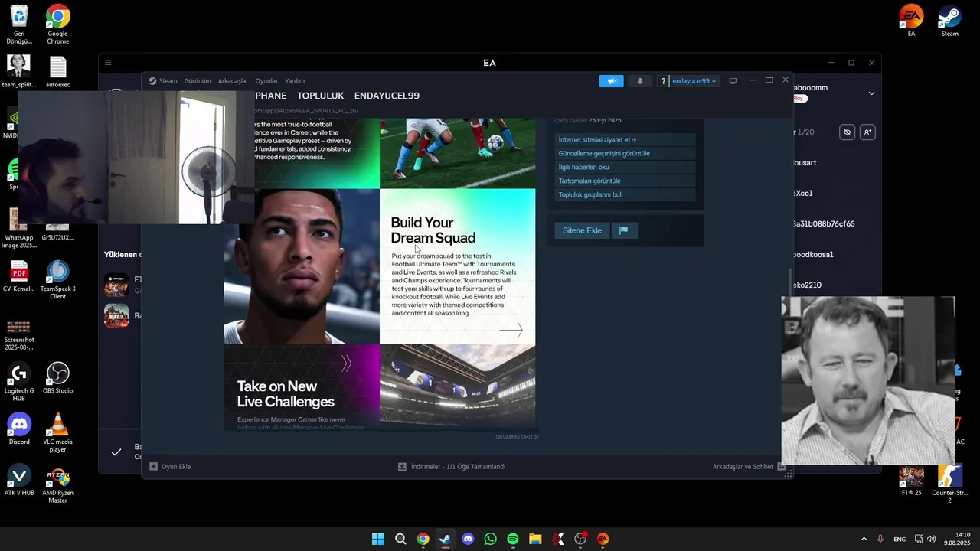Switch to TOPLULUK tab
This screenshot has height=551, width=980.
coord(320,96)
